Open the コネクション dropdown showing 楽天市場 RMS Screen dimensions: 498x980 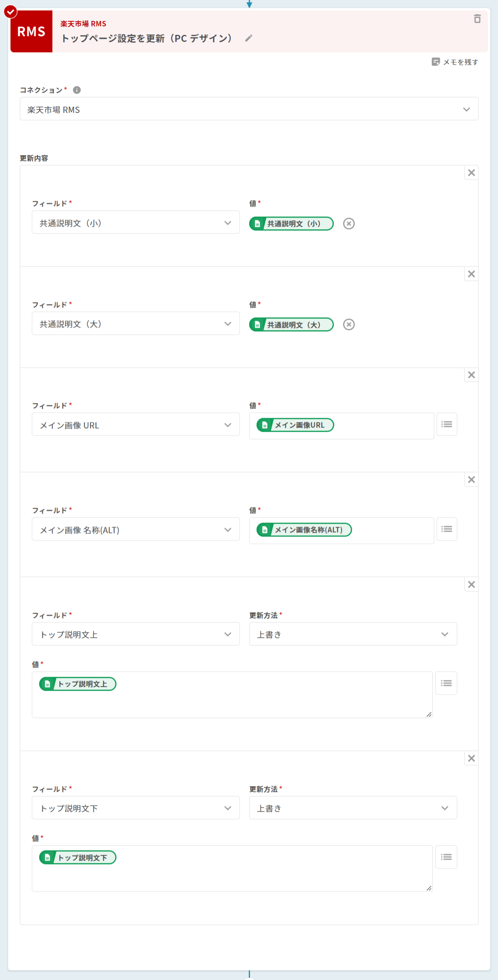click(249, 109)
